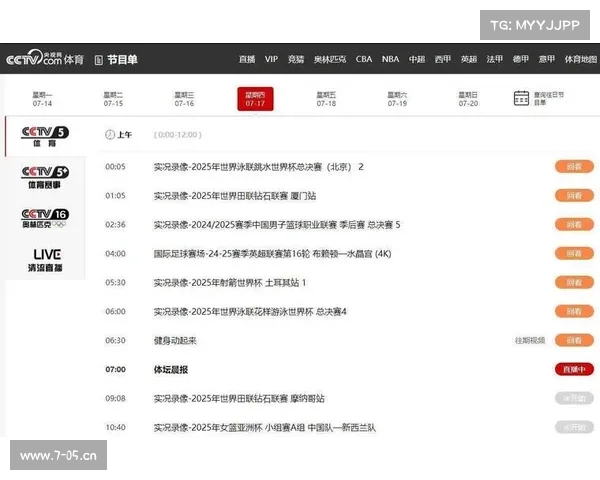Click program title 钻石联赛 摩纳哥站
The width and height of the screenshot is (600, 480).
(x=239, y=399)
